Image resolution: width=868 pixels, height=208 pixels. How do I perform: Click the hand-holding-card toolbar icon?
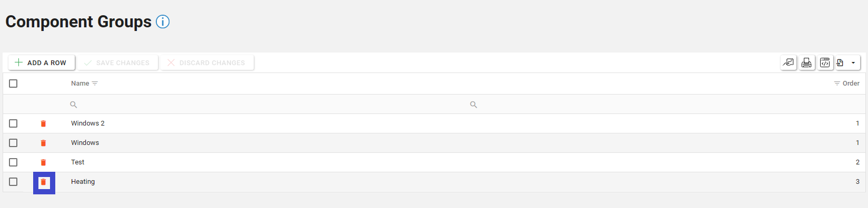[x=788, y=63]
